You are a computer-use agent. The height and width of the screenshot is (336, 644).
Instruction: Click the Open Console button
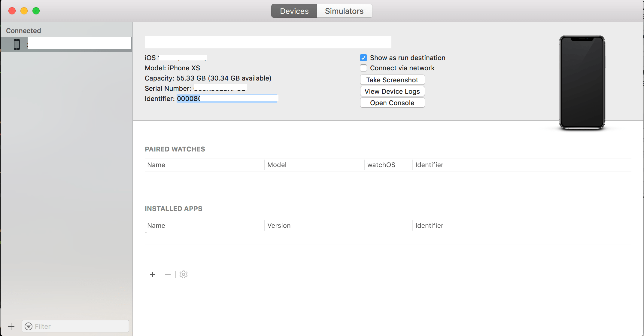click(x=392, y=103)
